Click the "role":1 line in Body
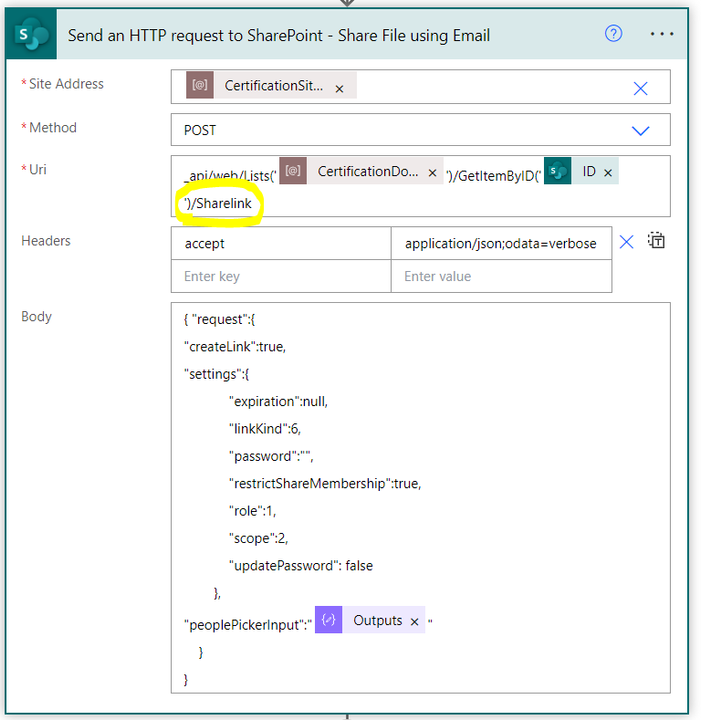The width and height of the screenshot is (701, 720). pyautogui.click(x=252, y=511)
